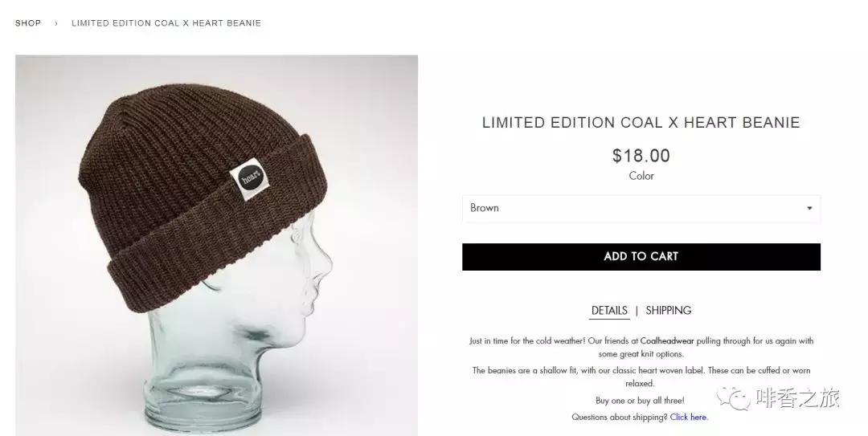
Task: Switch to the Shipping tab
Action: coord(668,311)
